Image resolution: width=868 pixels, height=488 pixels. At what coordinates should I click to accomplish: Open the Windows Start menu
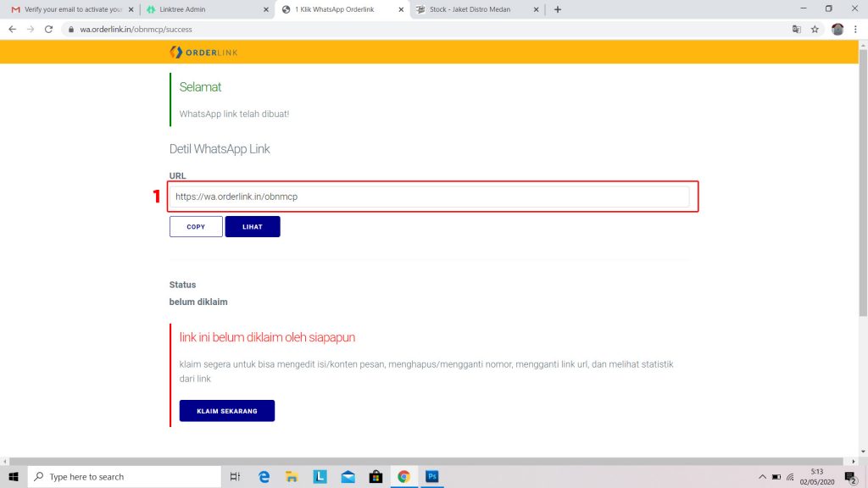point(14,476)
